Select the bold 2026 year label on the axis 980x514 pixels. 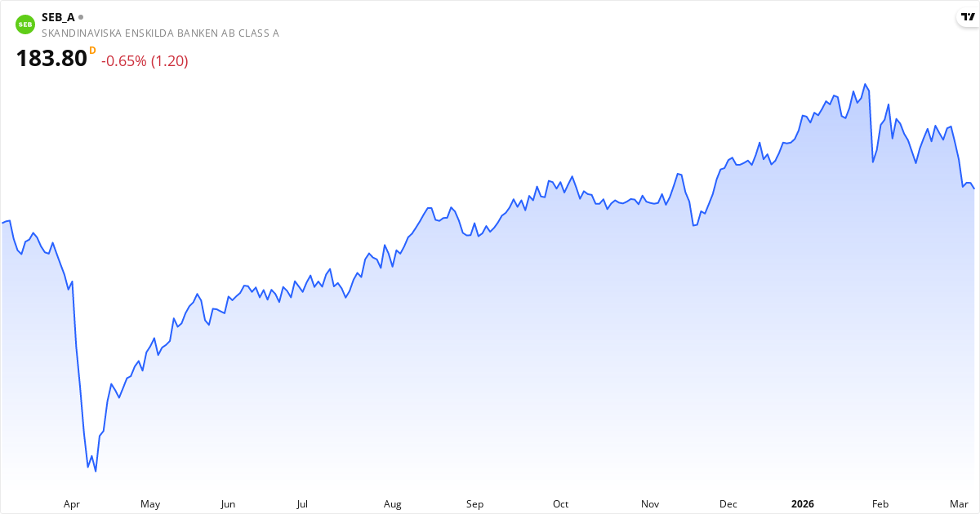tap(802, 504)
